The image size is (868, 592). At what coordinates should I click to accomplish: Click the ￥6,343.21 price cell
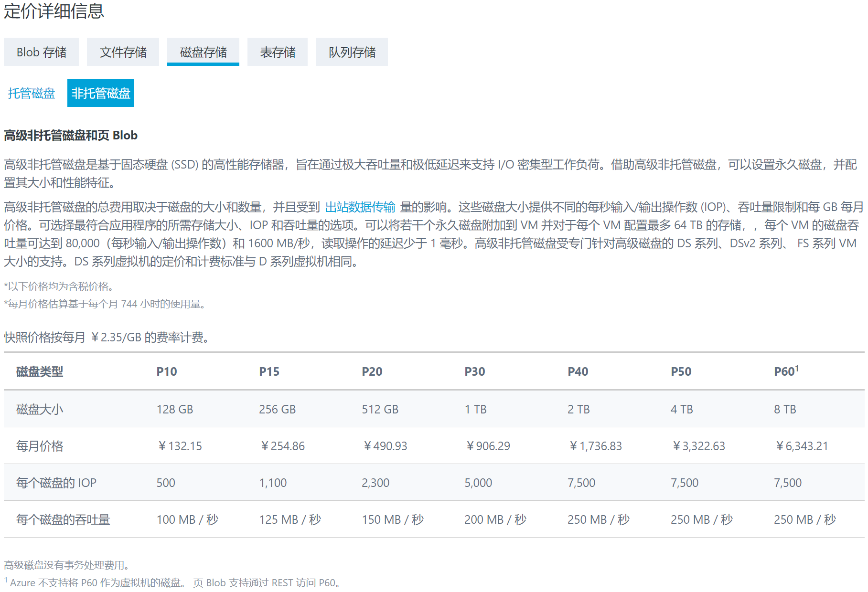point(802,446)
